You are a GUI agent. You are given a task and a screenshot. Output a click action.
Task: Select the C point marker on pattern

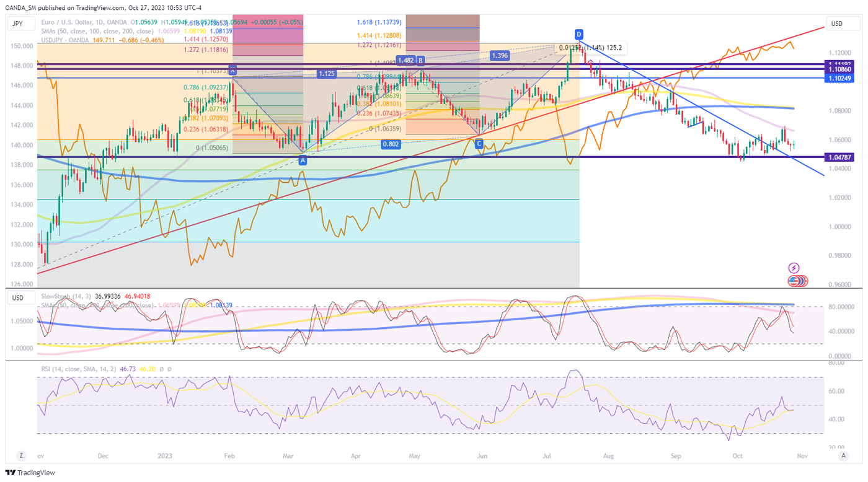[x=479, y=144]
